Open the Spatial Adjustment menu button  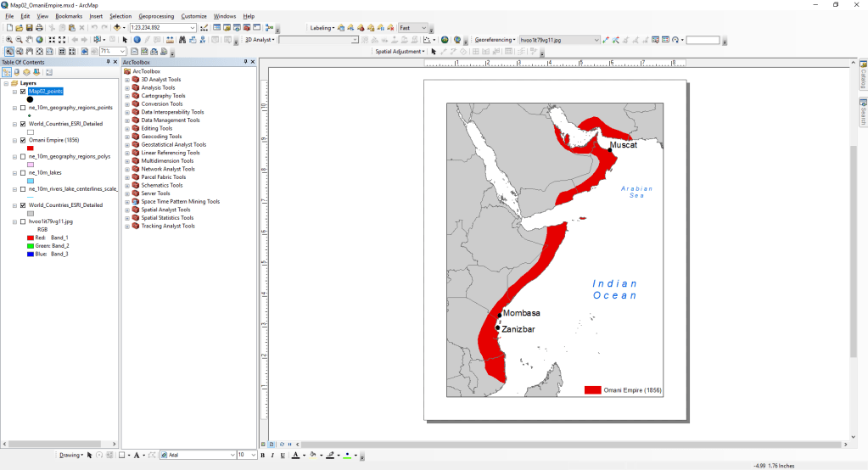point(400,52)
